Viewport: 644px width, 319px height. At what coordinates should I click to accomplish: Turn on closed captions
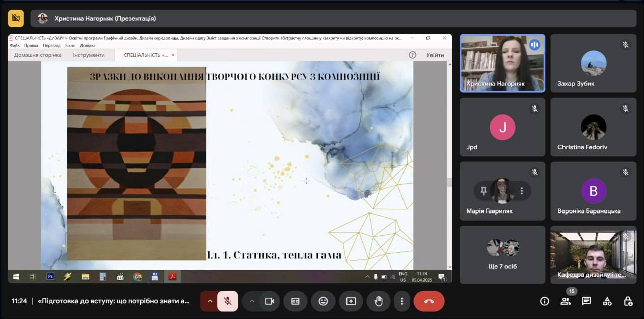click(x=295, y=301)
